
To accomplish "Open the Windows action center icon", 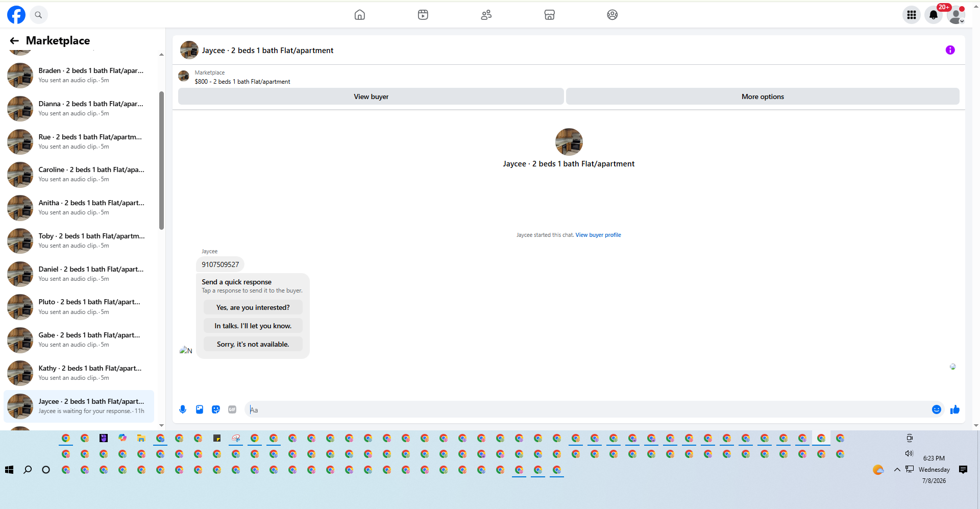I will (x=963, y=470).
